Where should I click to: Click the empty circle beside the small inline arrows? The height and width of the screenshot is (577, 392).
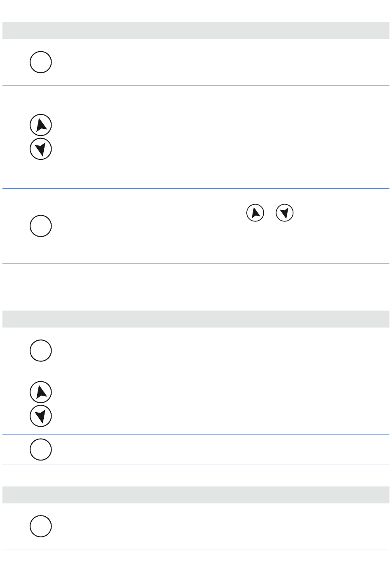(x=41, y=226)
